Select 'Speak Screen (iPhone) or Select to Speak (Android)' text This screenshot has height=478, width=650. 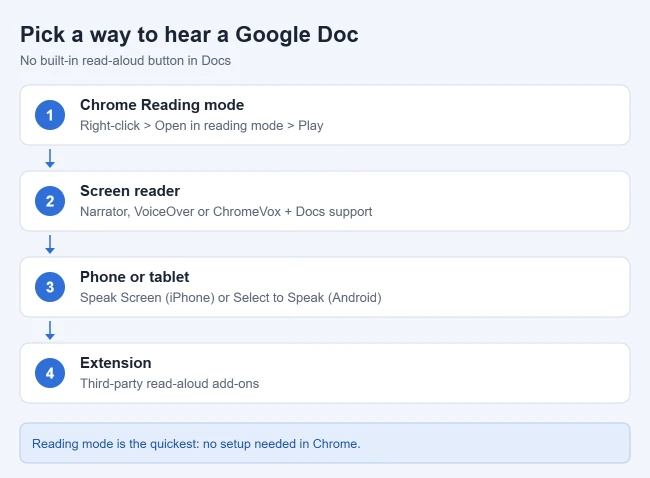point(230,298)
